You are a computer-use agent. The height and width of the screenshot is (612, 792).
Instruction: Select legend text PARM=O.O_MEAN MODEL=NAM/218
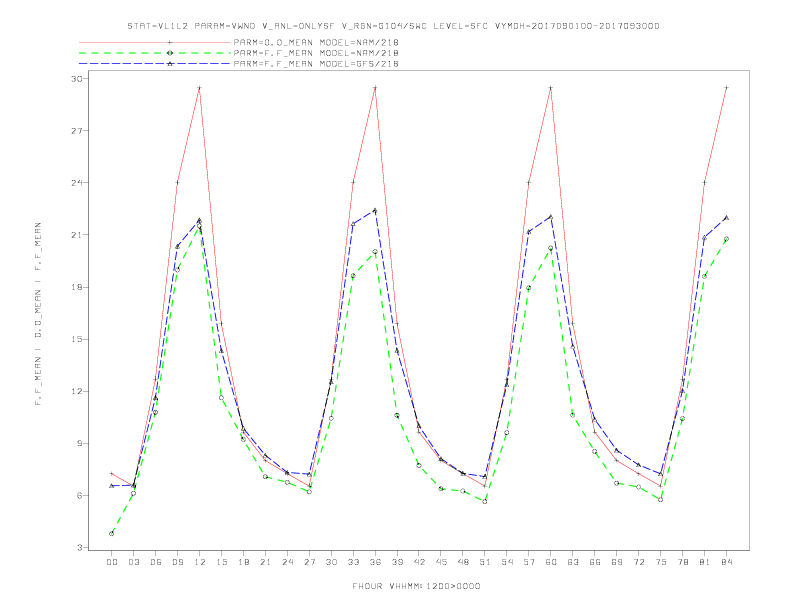316,42
